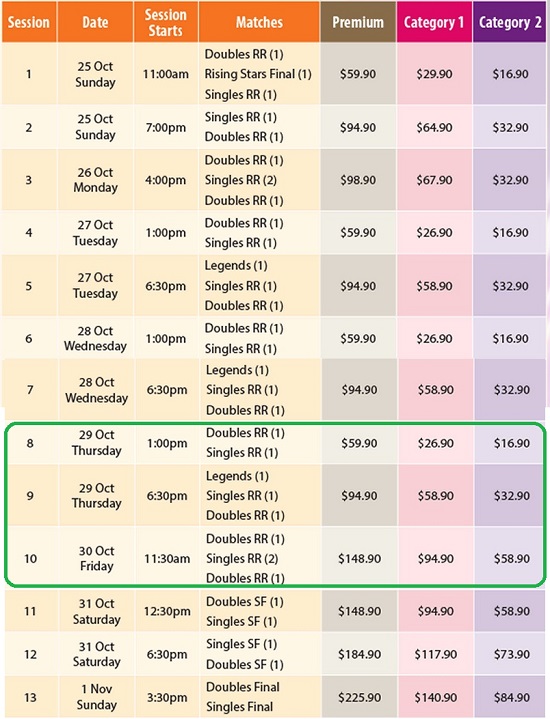Image resolution: width=550 pixels, height=719 pixels.
Task: Click the Singles Final match entry
Action: 239,707
